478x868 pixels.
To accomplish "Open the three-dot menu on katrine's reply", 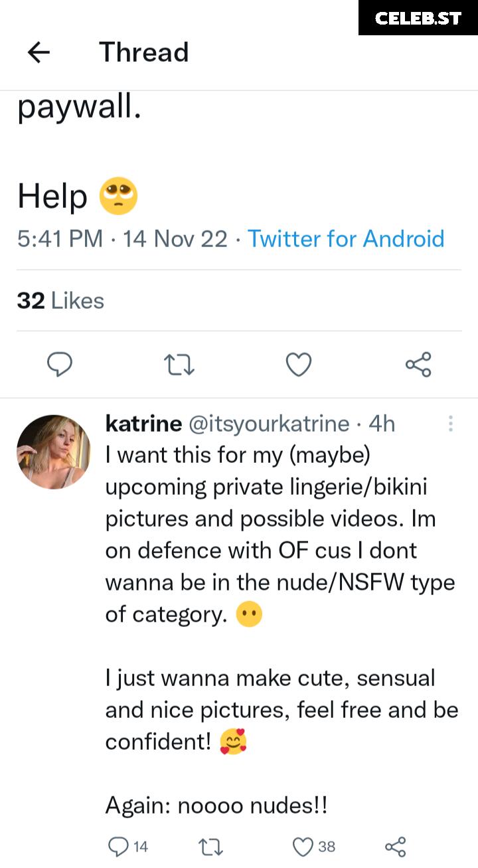I will coord(451,424).
